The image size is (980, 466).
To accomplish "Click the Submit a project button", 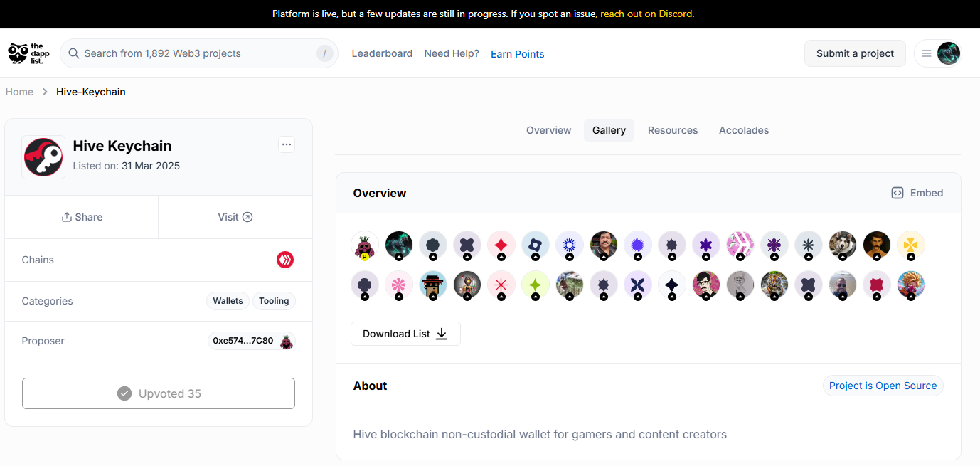I will pos(855,53).
